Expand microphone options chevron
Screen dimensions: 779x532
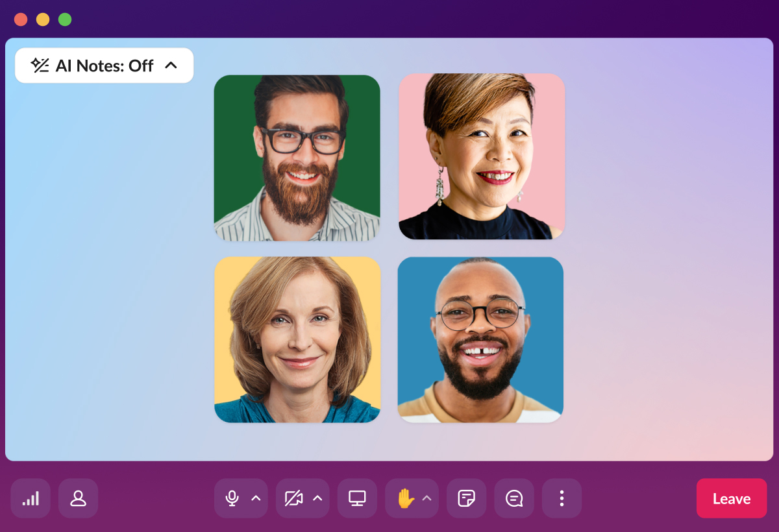tap(256, 498)
